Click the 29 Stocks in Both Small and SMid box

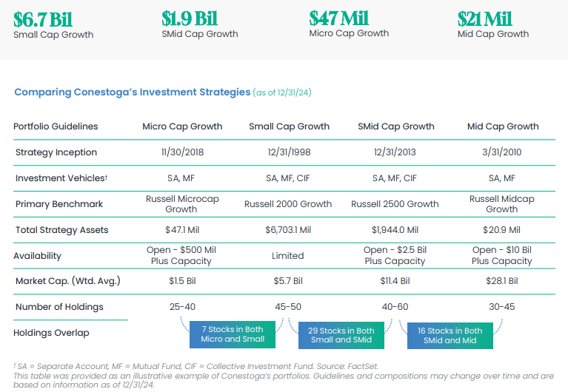coord(341,335)
